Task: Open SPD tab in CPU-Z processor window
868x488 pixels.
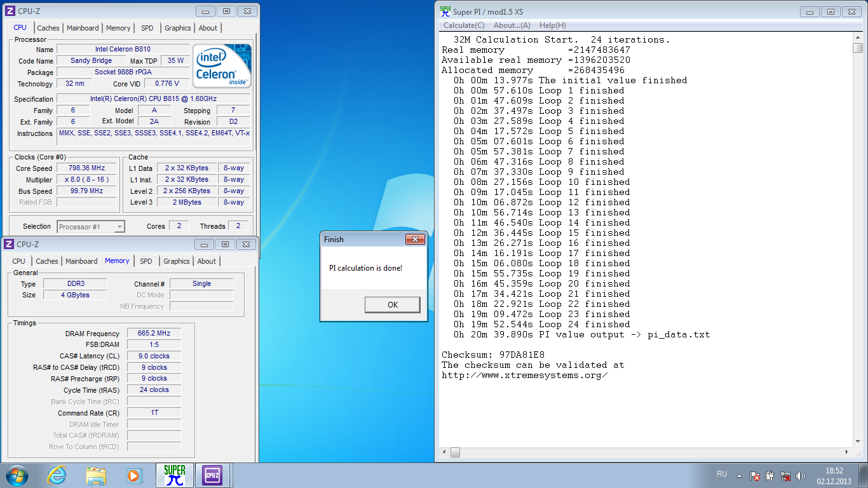Action: (147, 28)
